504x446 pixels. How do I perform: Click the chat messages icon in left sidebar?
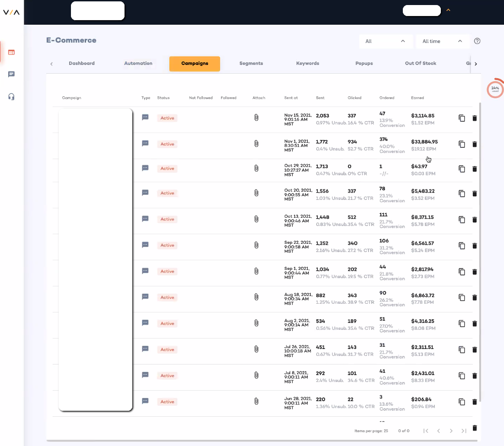(x=11, y=74)
